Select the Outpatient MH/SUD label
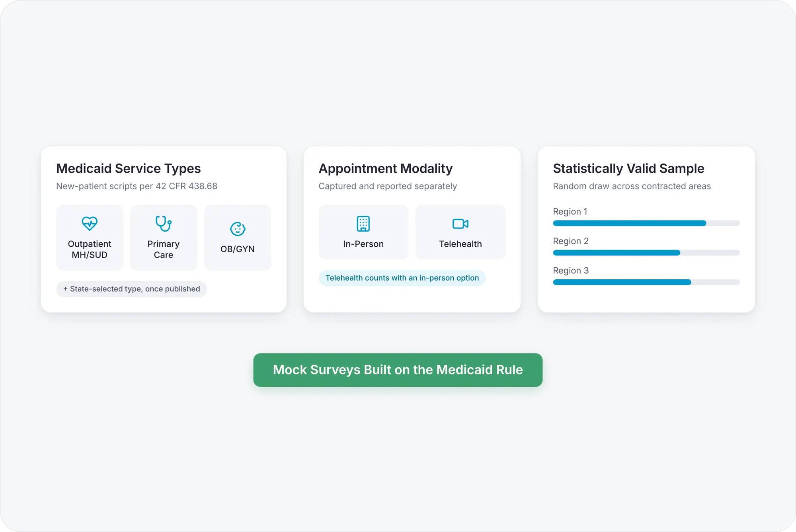 click(90, 249)
